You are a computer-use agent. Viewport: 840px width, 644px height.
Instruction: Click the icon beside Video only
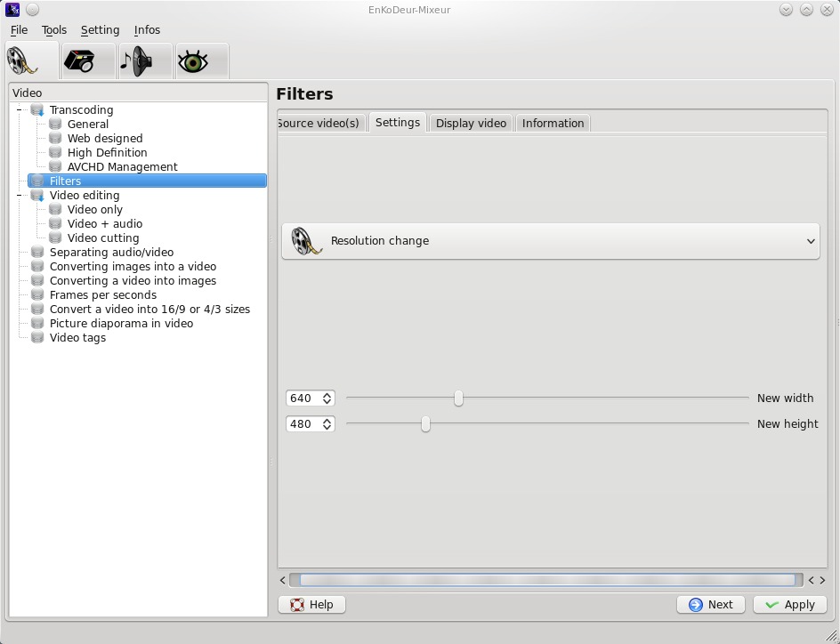pos(55,209)
